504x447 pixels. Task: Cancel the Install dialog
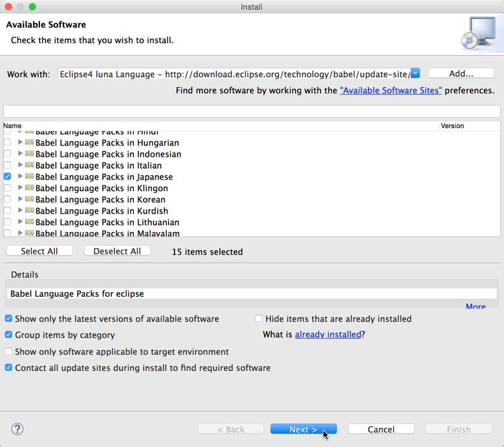click(381, 429)
